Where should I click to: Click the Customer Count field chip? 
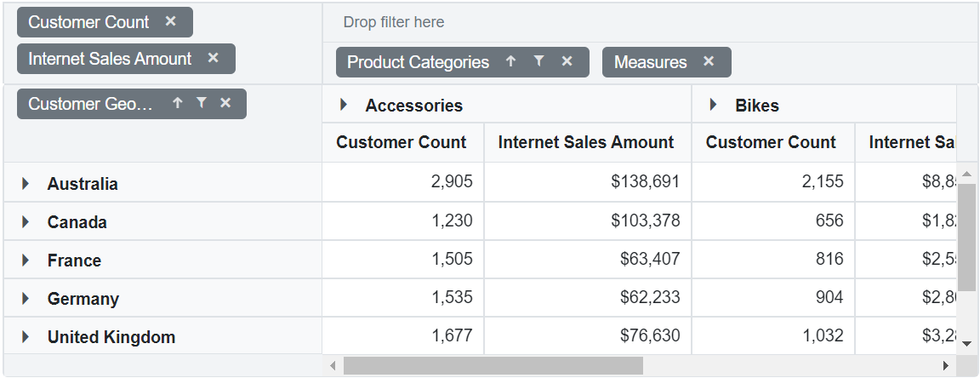(105, 22)
